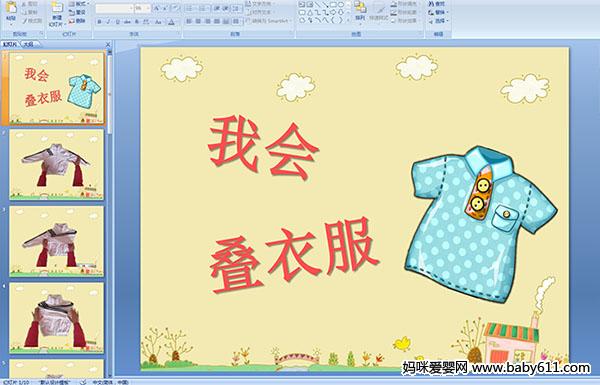
Task: Select the second slide thumbnail
Action: pyautogui.click(x=57, y=165)
